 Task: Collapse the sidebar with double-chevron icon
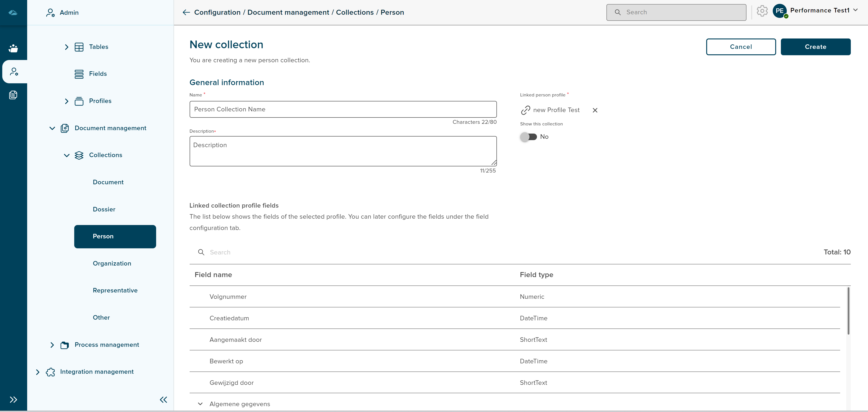[x=163, y=400]
